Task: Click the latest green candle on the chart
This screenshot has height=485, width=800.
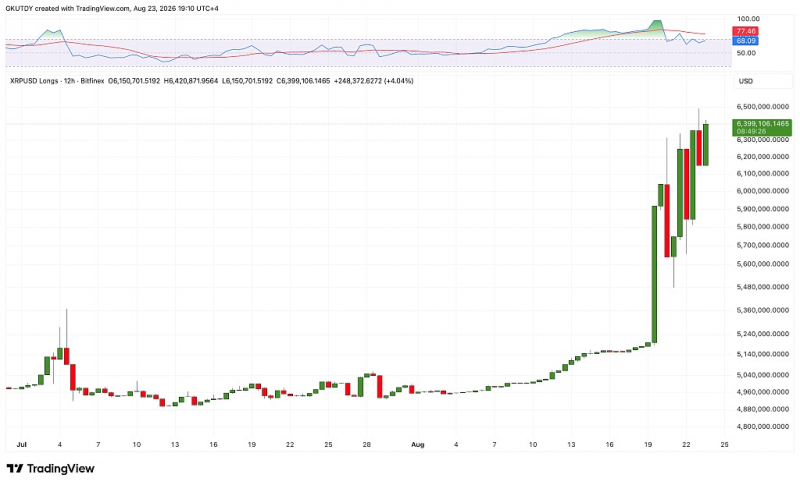Action: 706,144
